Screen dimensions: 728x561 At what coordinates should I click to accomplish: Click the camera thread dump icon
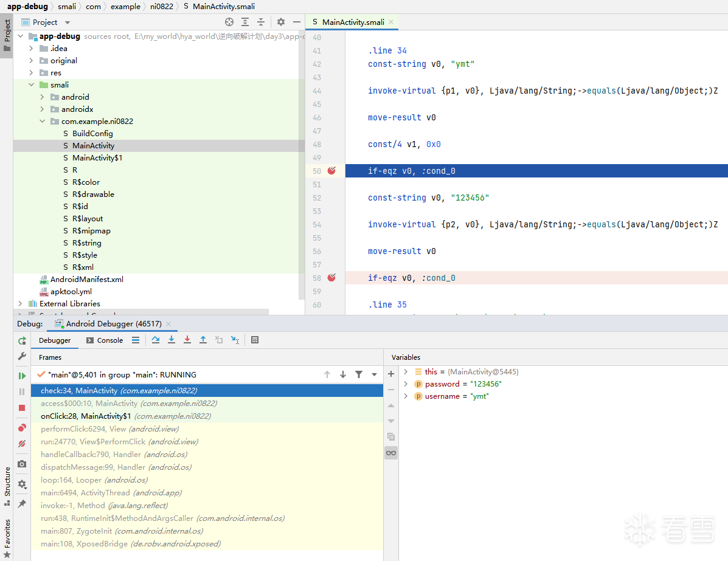(x=22, y=464)
